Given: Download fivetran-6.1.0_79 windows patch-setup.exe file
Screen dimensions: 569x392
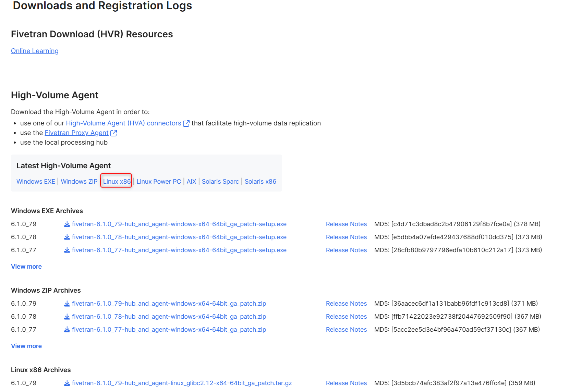Looking at the screenshot, I should point(179,224).
